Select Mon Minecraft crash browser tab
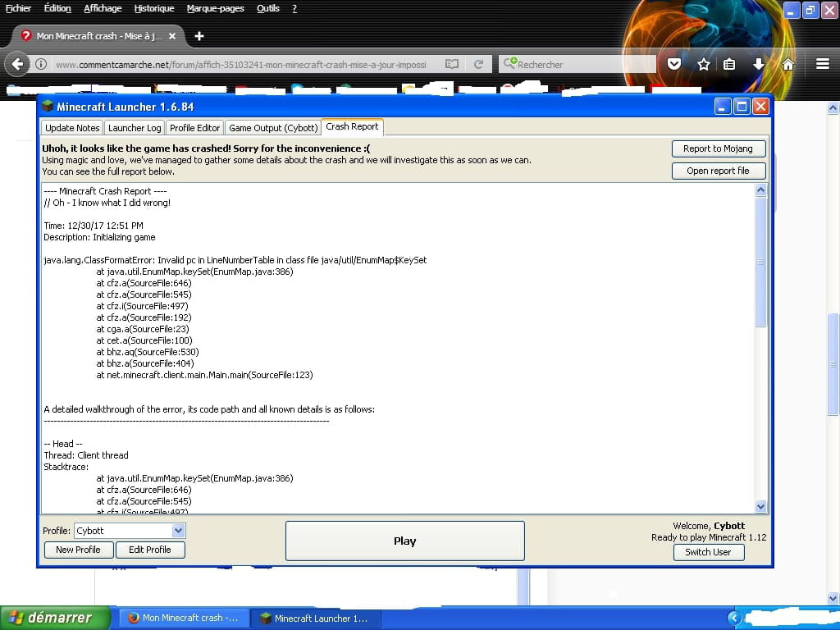The width and height of the screenshot is (840, 630). tap(98, 36)
